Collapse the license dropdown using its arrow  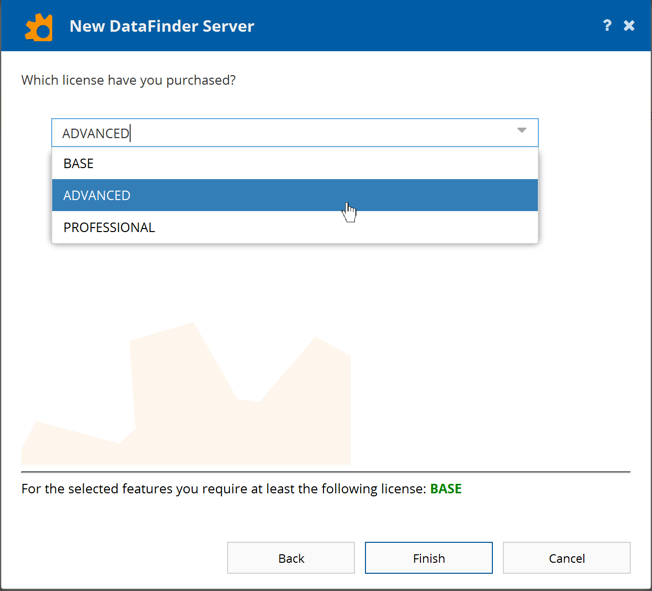[521, 132]
